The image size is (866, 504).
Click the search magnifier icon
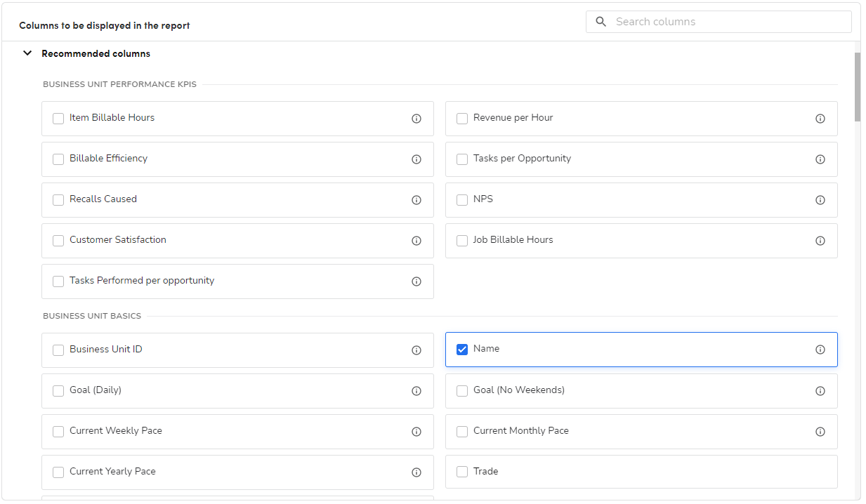coord(601,22)
